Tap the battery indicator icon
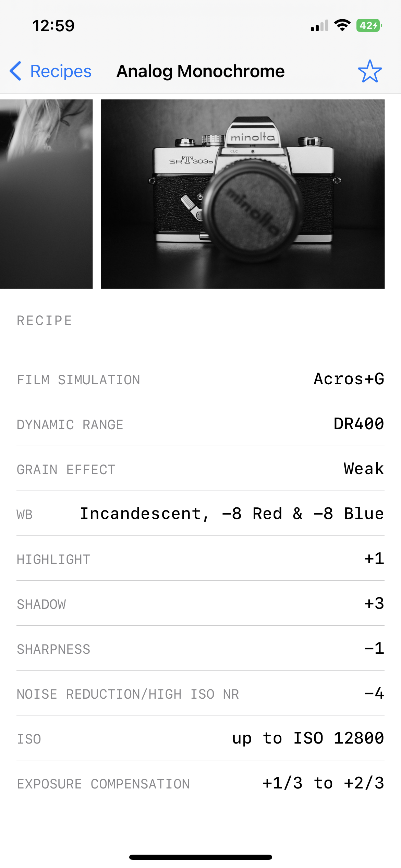The height and width of the screenshot is (868, 401). tap(369, 25)
